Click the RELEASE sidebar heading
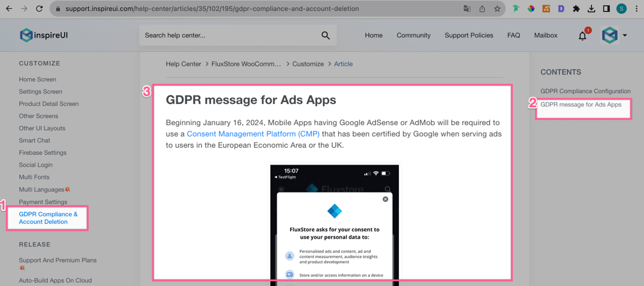Viewport: 644px width, 286px height. click(34, 245)
